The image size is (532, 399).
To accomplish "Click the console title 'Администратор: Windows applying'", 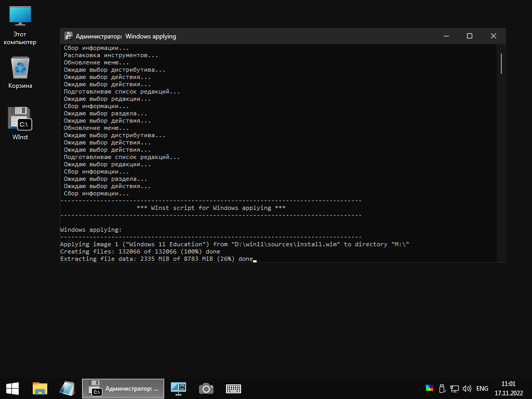I will 126,36.
